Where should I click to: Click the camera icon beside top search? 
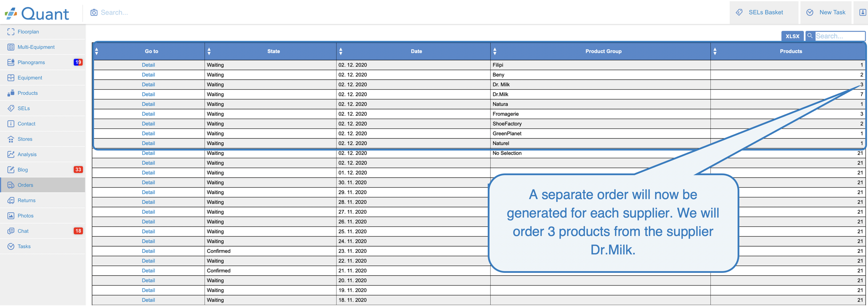[x=94, y=12]
